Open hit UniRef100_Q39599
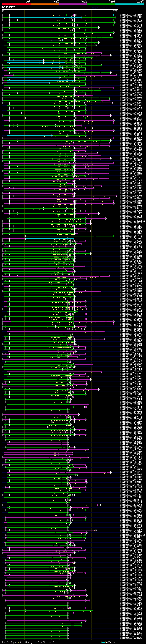This screenshot has width=146, height=644. [131, 95]
